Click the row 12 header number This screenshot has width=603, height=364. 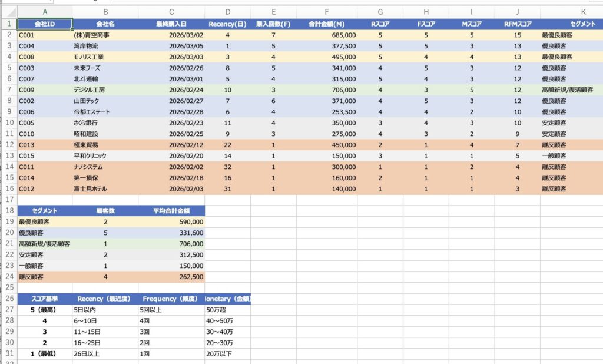tap(9, 145)
